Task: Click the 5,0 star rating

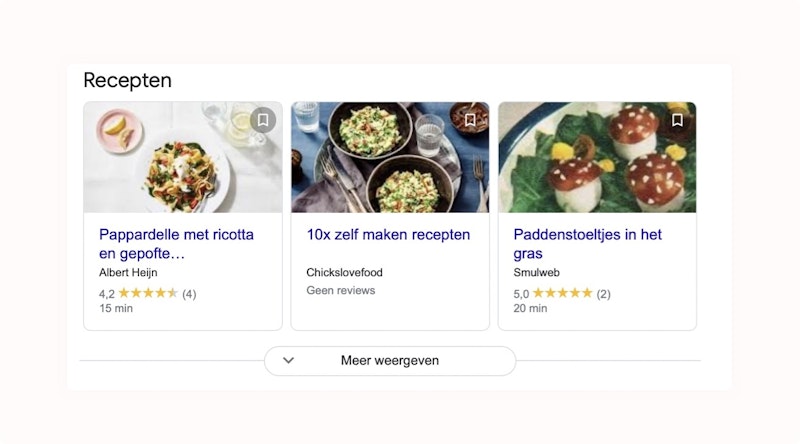Action: [561, 293]
